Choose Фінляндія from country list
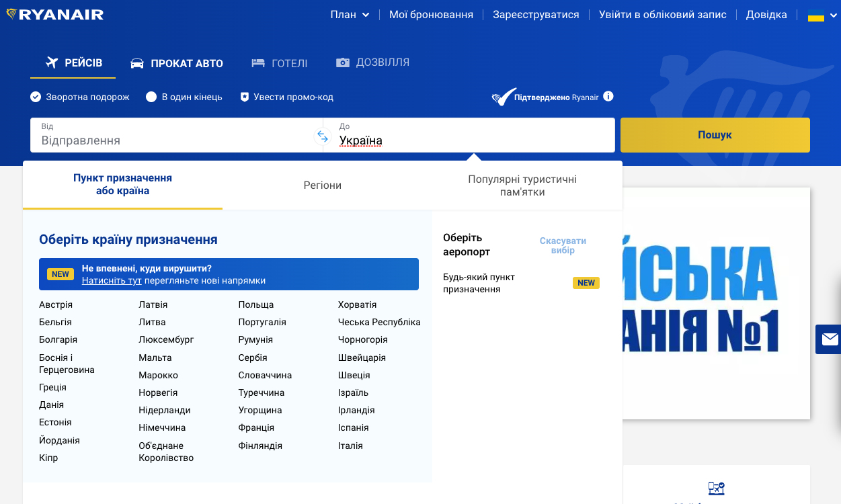Viewport: 841px width, 504px height. pyautogui.click(x=260, y=446)
